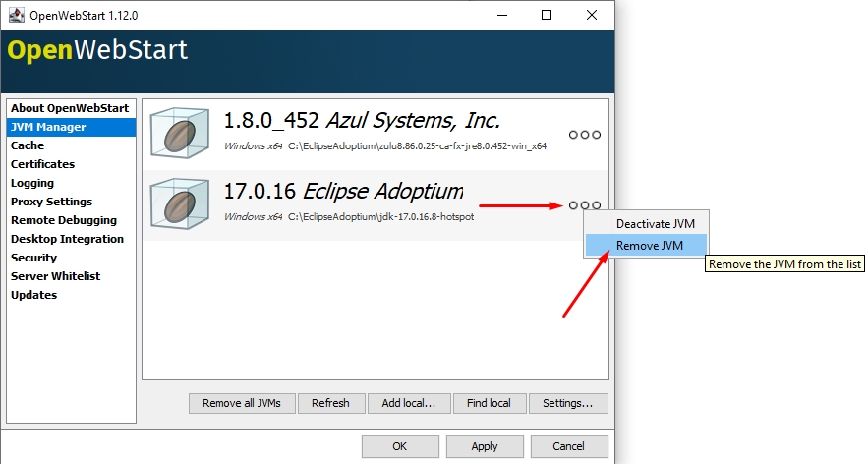Confirm with the OK button
This screenshot has height=464, width=868.
400,446
